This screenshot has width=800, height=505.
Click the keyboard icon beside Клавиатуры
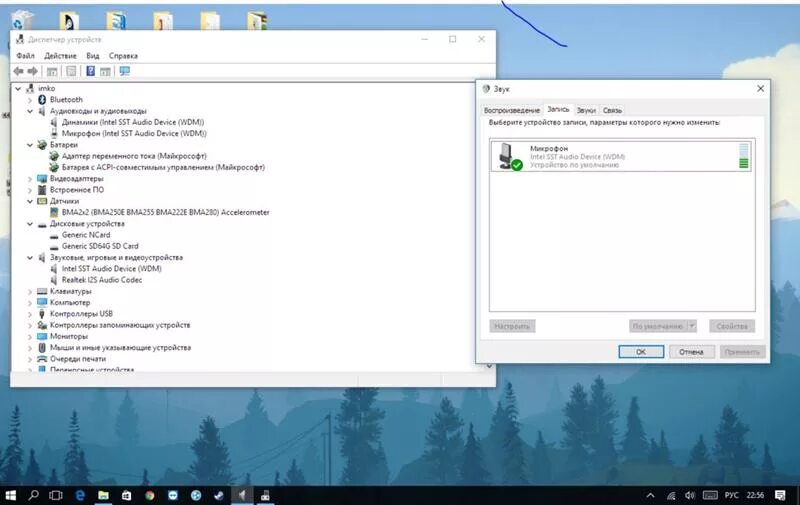[x=42, y=291]
